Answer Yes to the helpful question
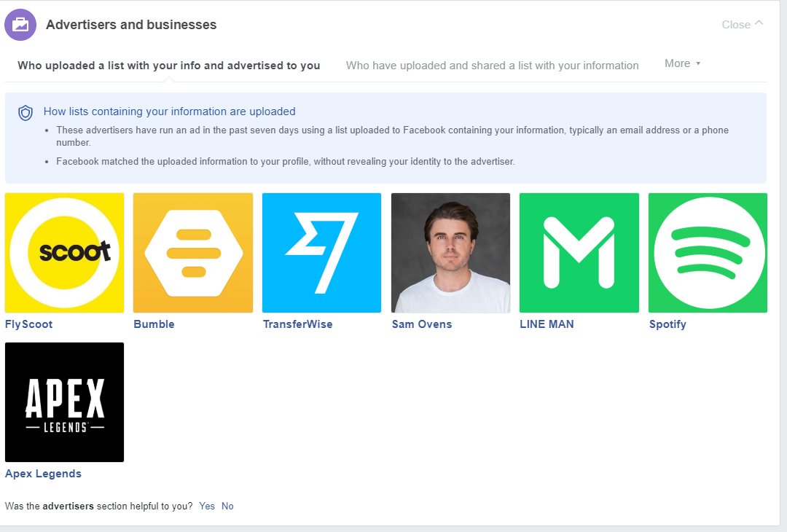 207,506
